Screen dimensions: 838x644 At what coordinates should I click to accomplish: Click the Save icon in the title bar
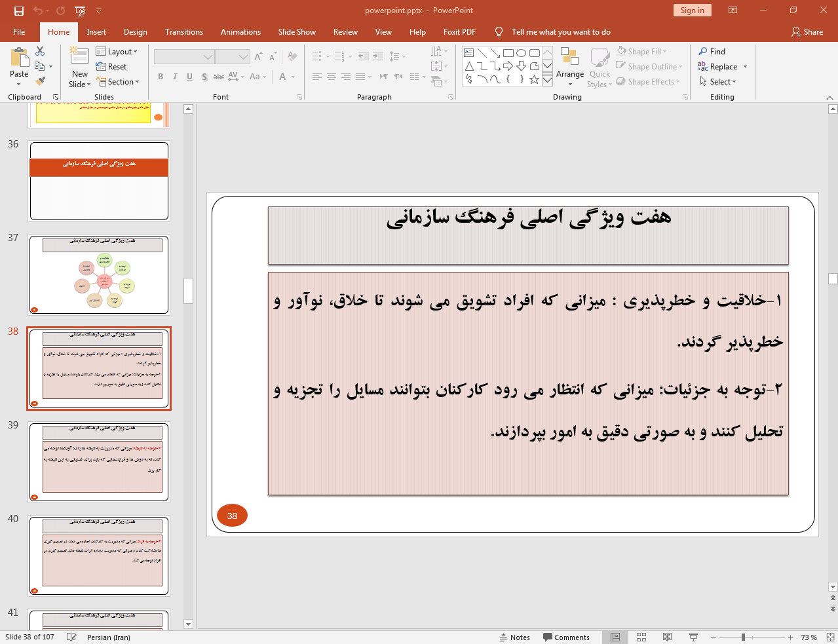19,10
